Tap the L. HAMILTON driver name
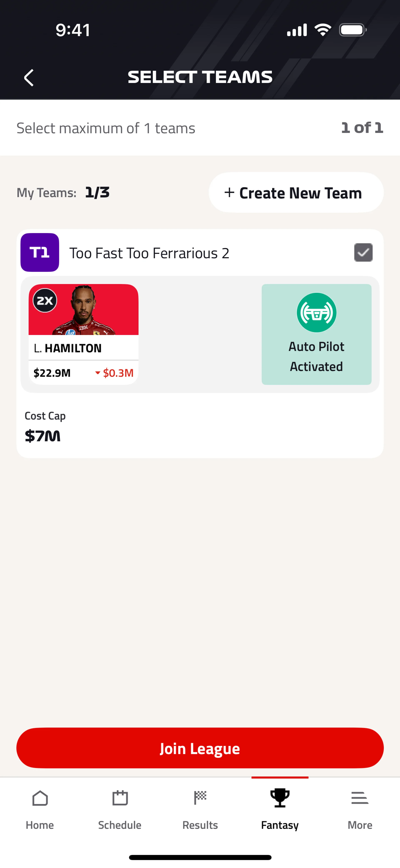This screenshot has width=400, height=868. point(68,348)
